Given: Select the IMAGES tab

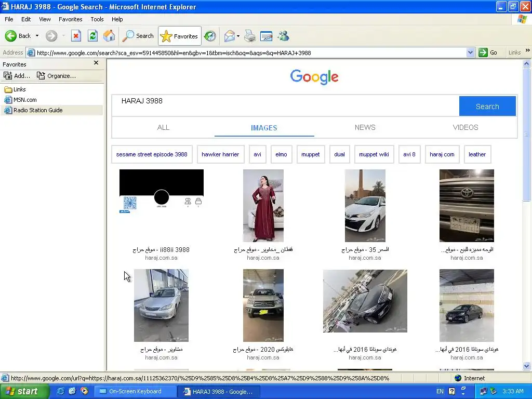Looking at the screenshot, I should [264, 128].
